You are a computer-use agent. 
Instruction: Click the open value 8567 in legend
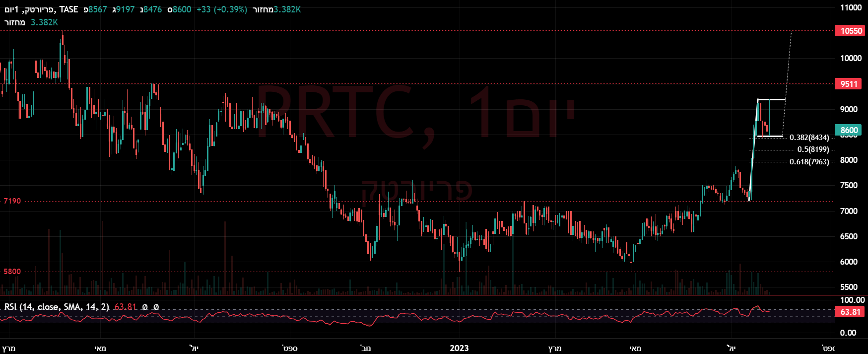[x=98, y=9]
